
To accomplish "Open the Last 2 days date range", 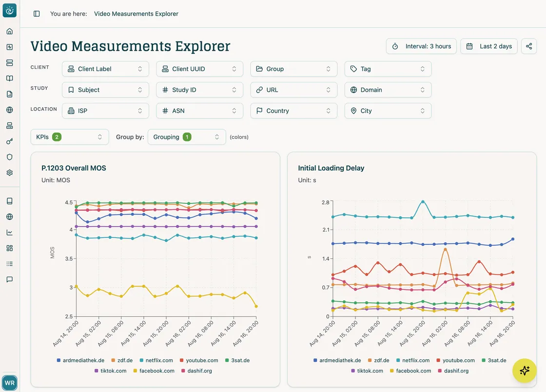I will pyautogui.click(x=488, y=46).
